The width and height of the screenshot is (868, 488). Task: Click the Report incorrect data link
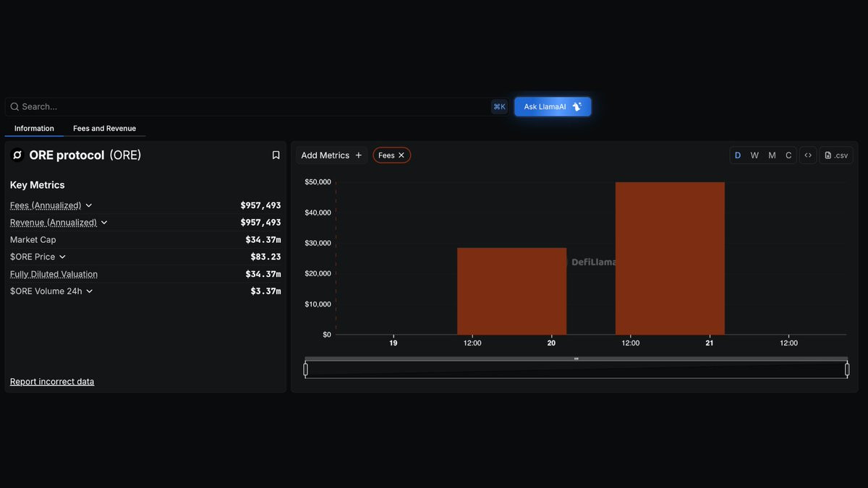click(x=52, y=382)
